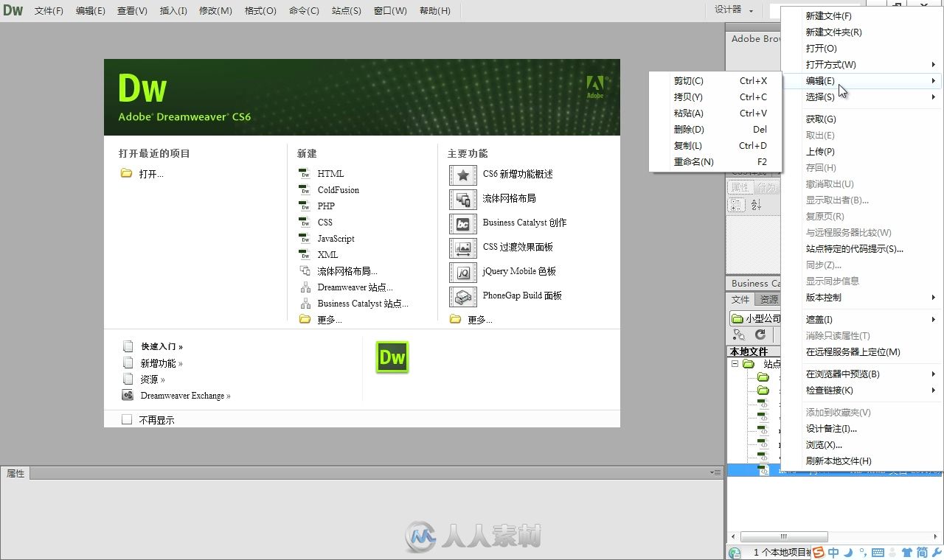The width and height of the screenshot is (944, 560).
Task: Click the Sogou soft keyboard icon
Action: pyautogui.click(x=878, y=553)
